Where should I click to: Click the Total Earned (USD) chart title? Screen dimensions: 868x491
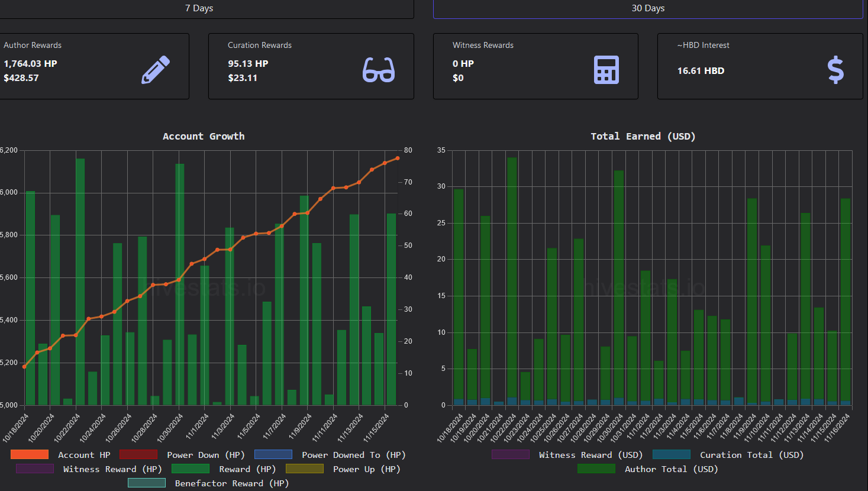tap(643, 136)
